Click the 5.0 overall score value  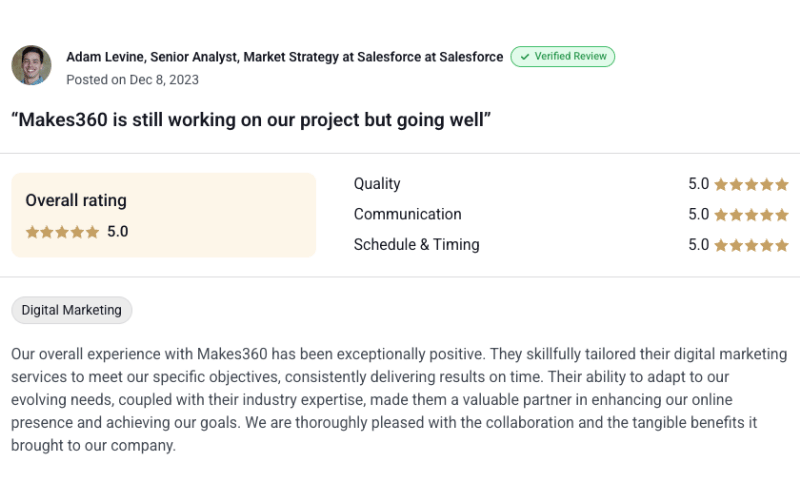(x=117, y=232)
